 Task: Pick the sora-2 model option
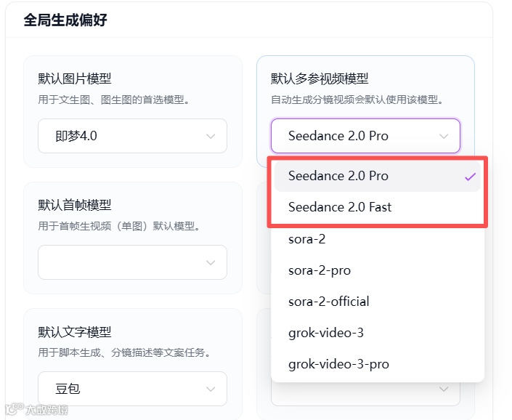(307, 238)
